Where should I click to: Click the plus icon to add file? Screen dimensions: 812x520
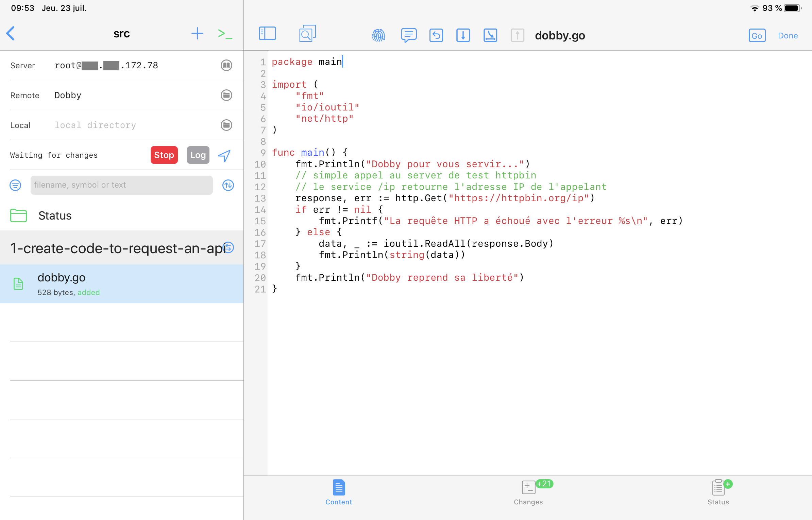point(197,34)
